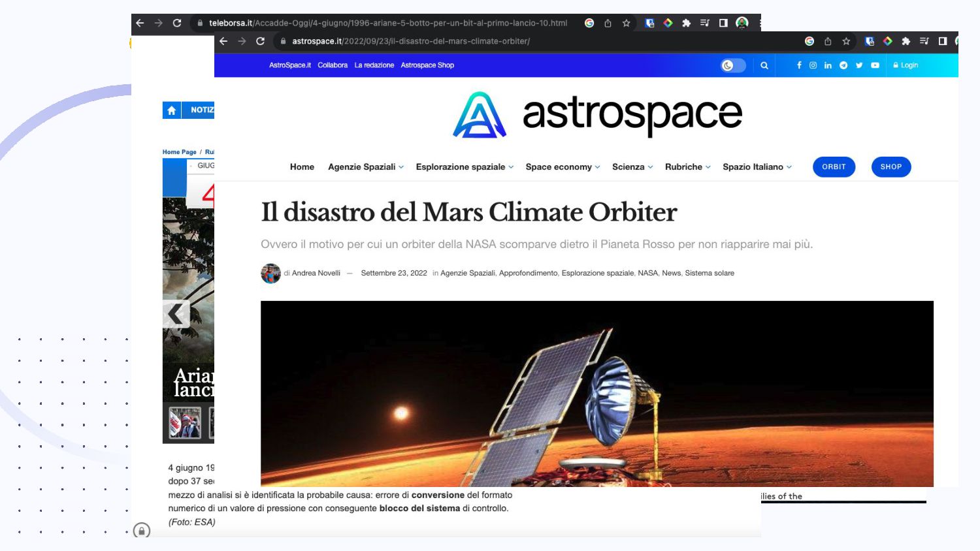980x551 pixels.
Task: Open side panel icon in teleborsa window
Action: [723, 23]
